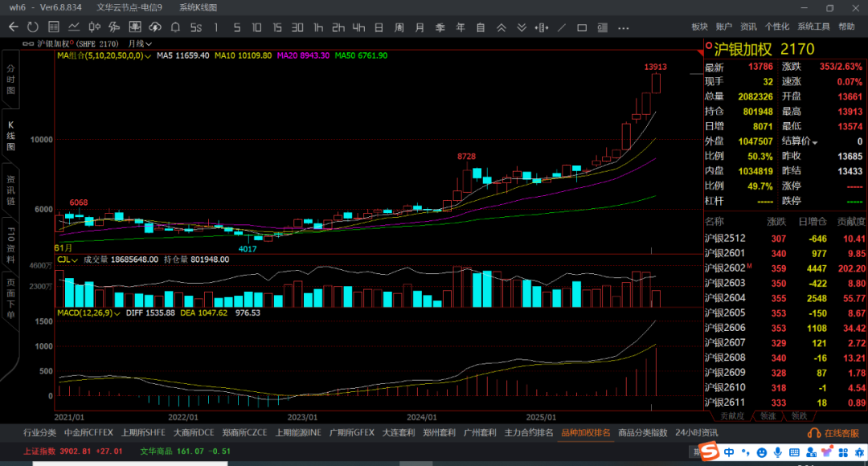
Task: Select the yearly 年 period button
Action: tap(460, 27)
